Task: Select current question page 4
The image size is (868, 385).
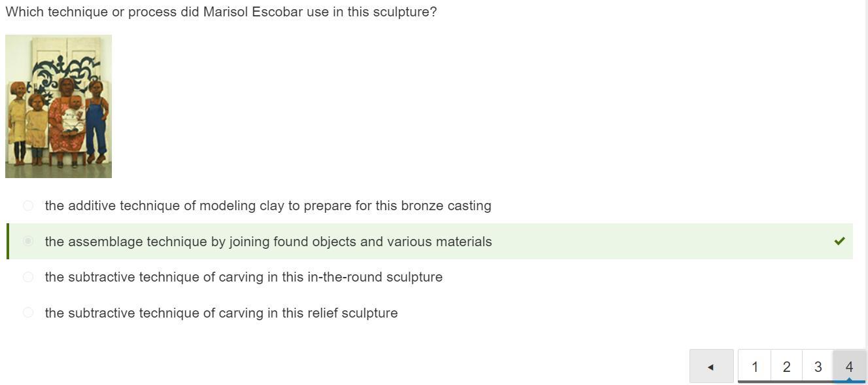Action: coord(849,367)
